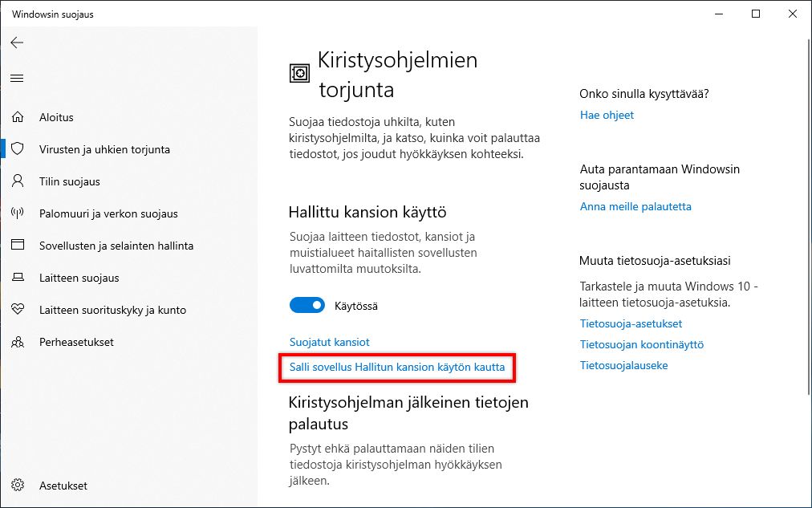Open Hae ohjeet help link

(607, 115)
